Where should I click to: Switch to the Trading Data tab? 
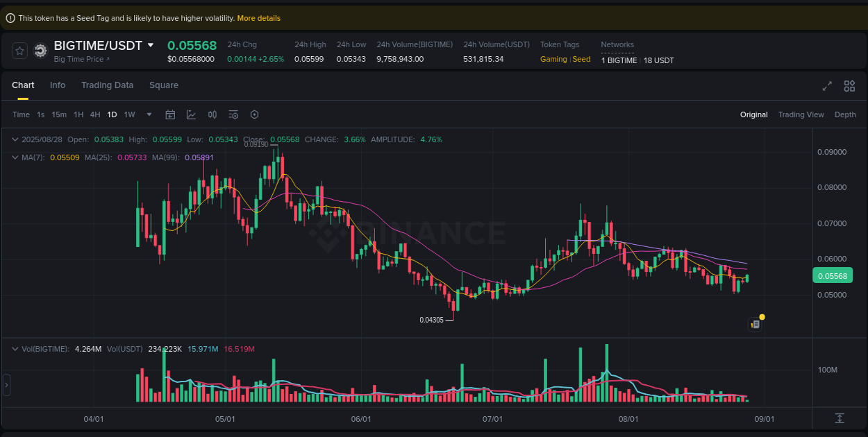pos(108,85)
